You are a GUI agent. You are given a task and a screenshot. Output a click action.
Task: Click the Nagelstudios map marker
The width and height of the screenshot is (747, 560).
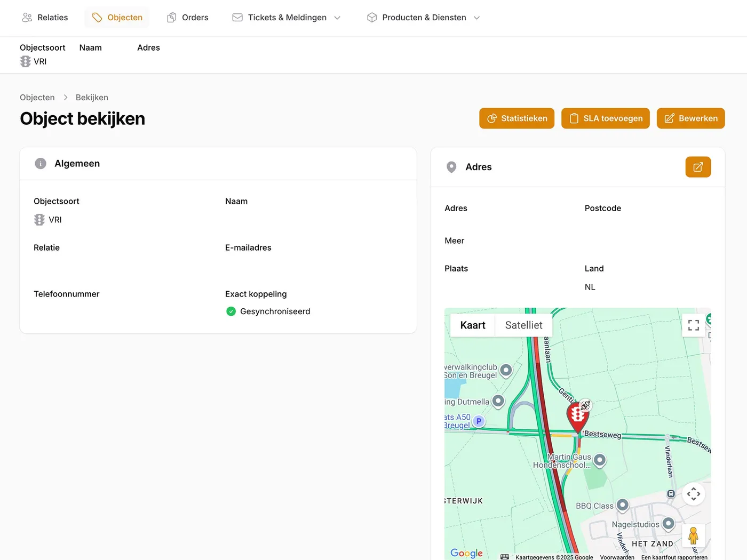click(x=669, y=524)
